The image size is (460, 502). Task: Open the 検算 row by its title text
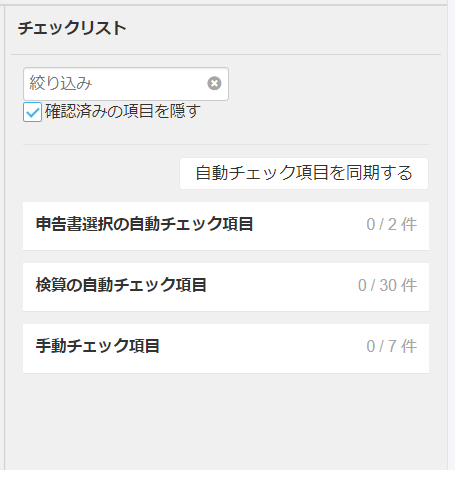(x=121, y=285)
